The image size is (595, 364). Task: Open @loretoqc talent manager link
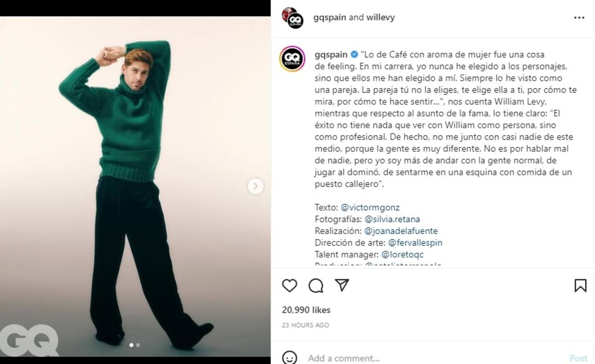click(403, 254)
